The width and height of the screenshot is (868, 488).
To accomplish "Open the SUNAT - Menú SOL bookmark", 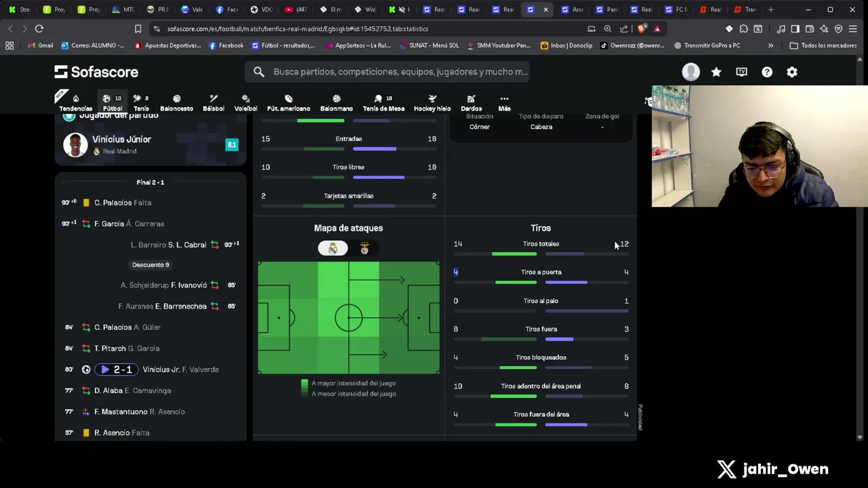I will tap(428, 45).
